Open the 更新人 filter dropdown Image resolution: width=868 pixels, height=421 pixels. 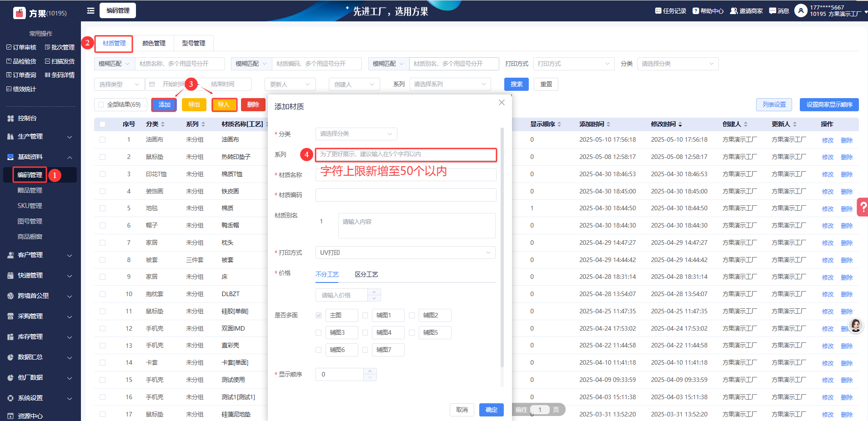click(290, 84)
